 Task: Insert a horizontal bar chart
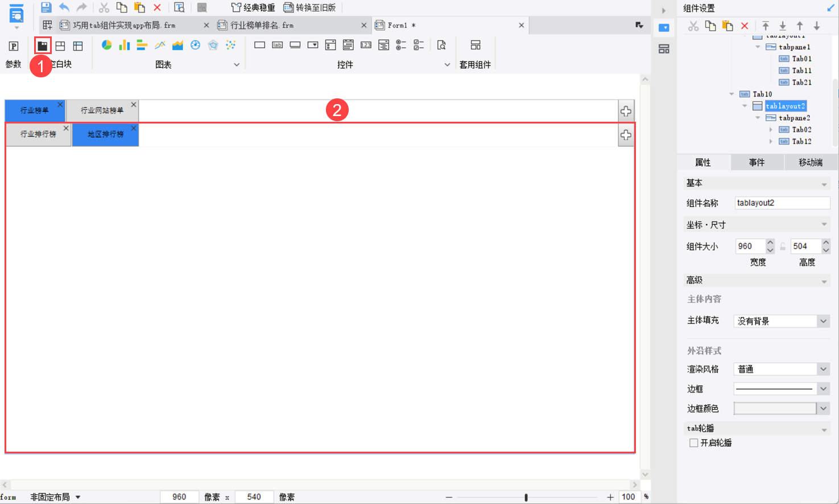coord(142,45)
